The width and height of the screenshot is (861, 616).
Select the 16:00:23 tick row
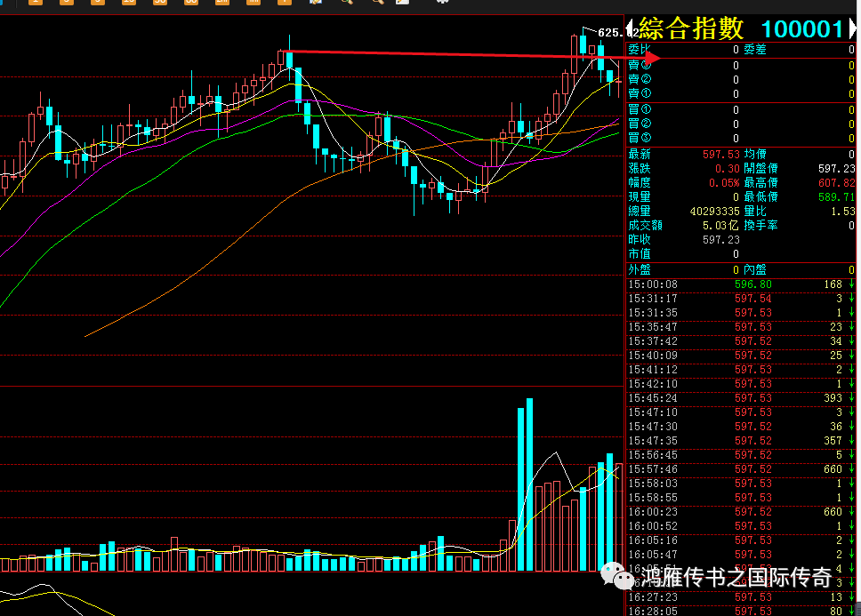(741, 512)
